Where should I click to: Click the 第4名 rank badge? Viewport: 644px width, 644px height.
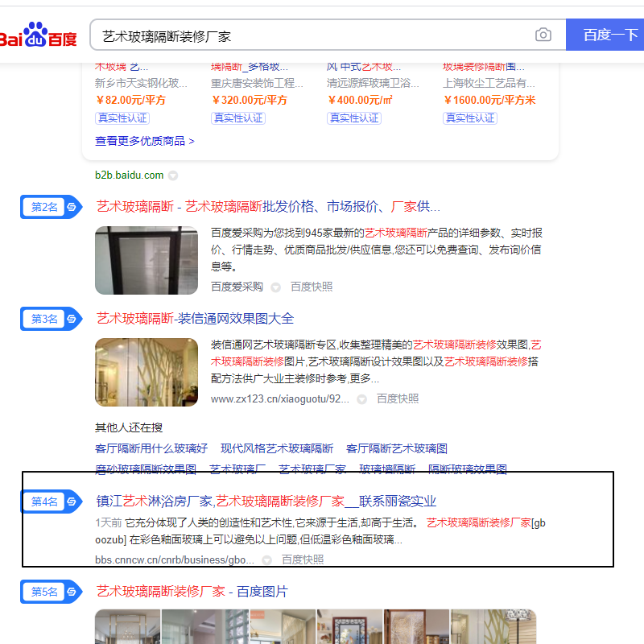coord(51,502)
